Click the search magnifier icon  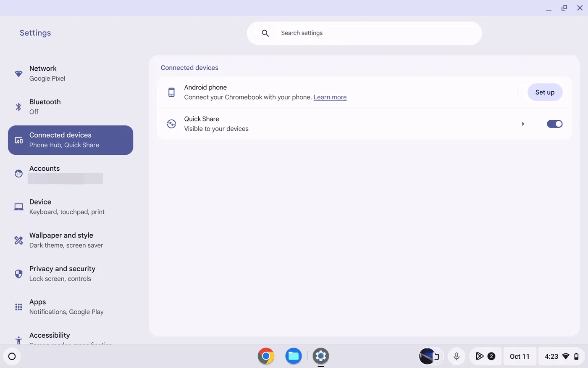click(265, 33)
